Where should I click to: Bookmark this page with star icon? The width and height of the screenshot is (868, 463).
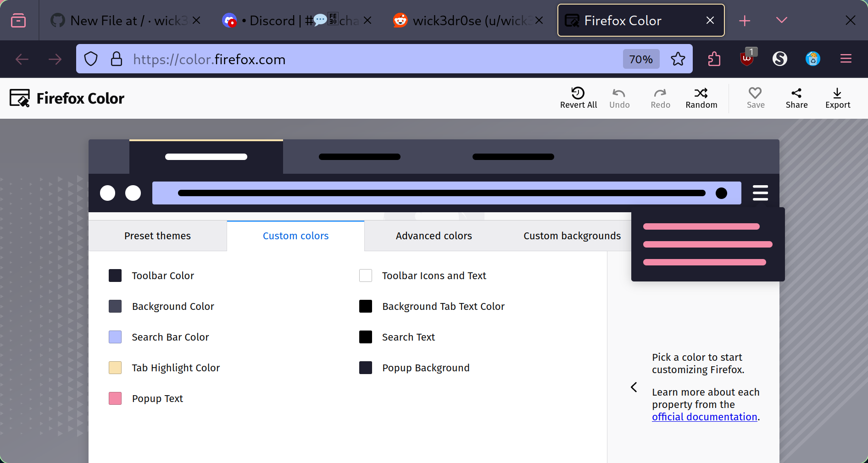point(678,59)
